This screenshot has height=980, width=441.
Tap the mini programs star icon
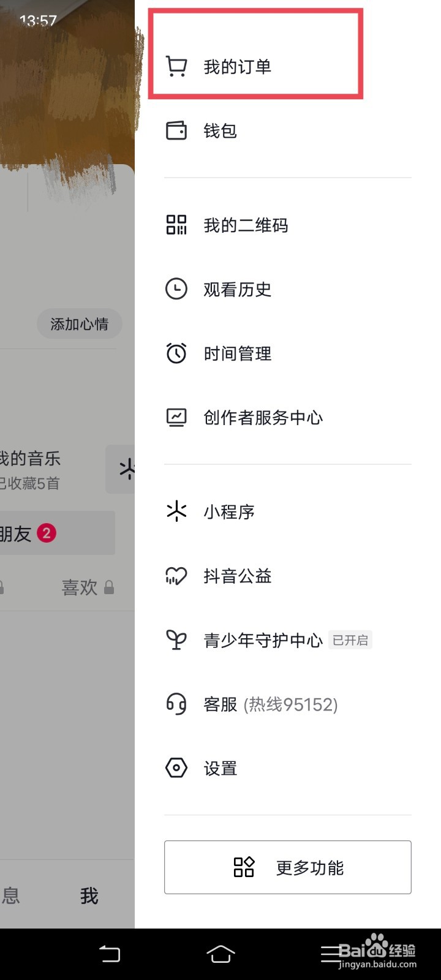pyautogui.click(x=176, y=511)
